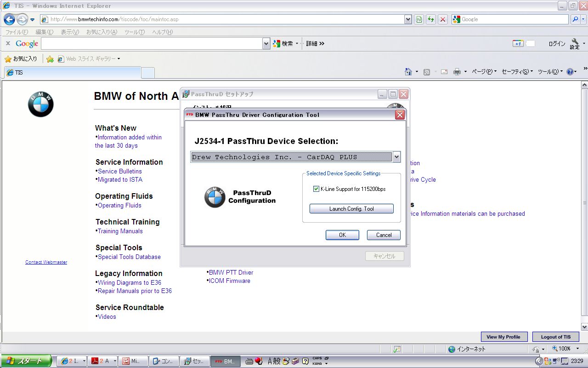Image resolution: width=588 pixels, height=368 pixels.
Task: Open the BMW PTT Driver link
Action: click(x=231, y=272)
